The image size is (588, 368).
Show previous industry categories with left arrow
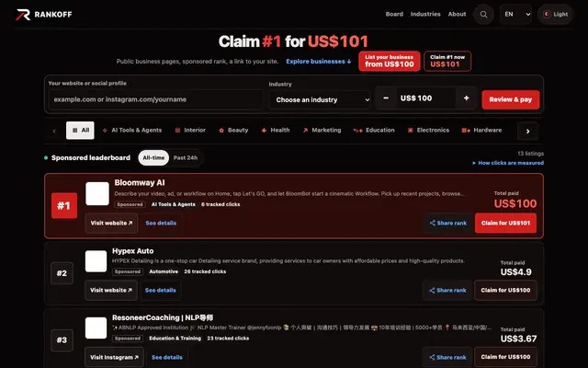[54, 131]
